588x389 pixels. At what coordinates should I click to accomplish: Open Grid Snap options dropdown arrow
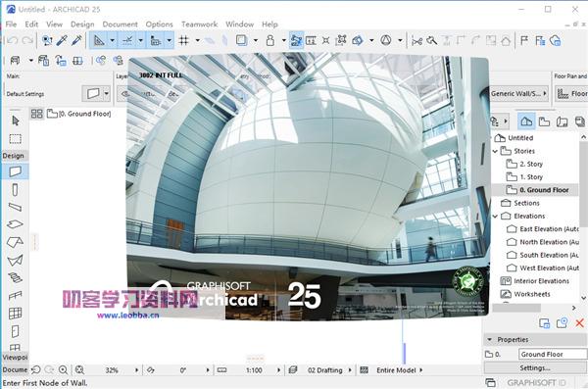coord(197,40)
